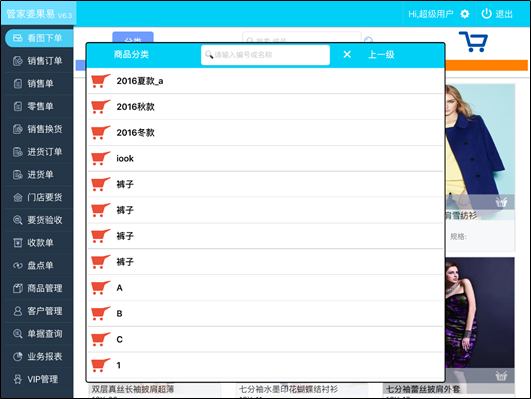Click the 退出 logout text
This screenshot has width=531, height=399.
coord(504,14)
